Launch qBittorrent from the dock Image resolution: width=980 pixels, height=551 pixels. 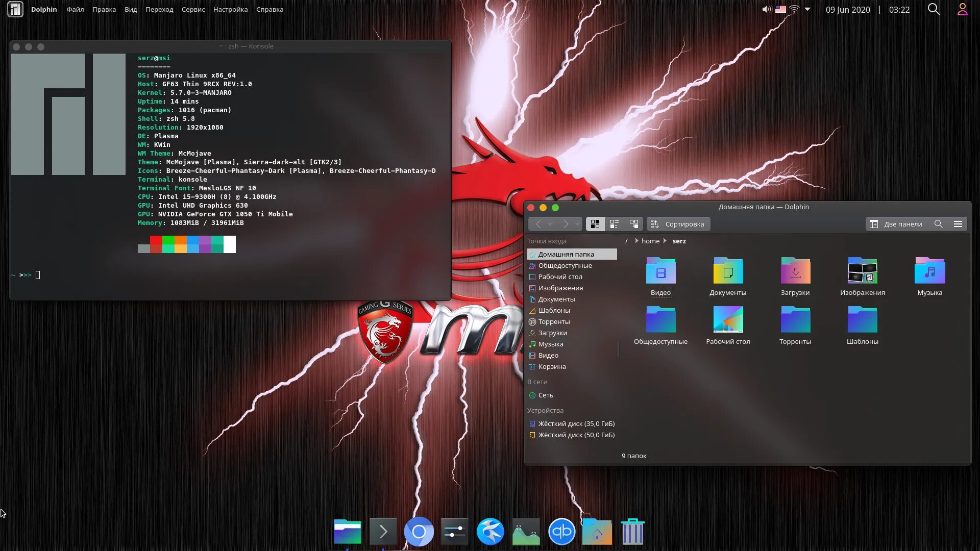pos(561,532)
